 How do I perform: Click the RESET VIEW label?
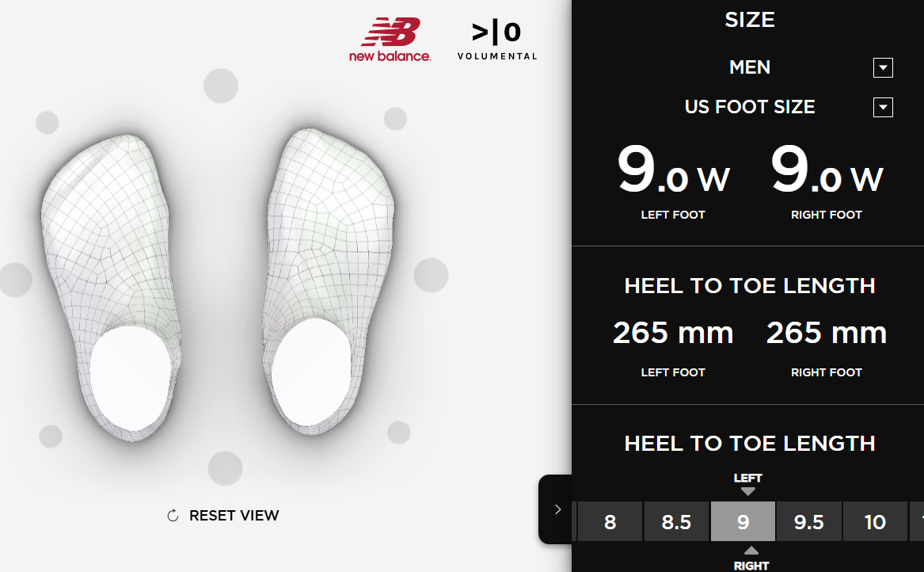[x=234, y=516]
